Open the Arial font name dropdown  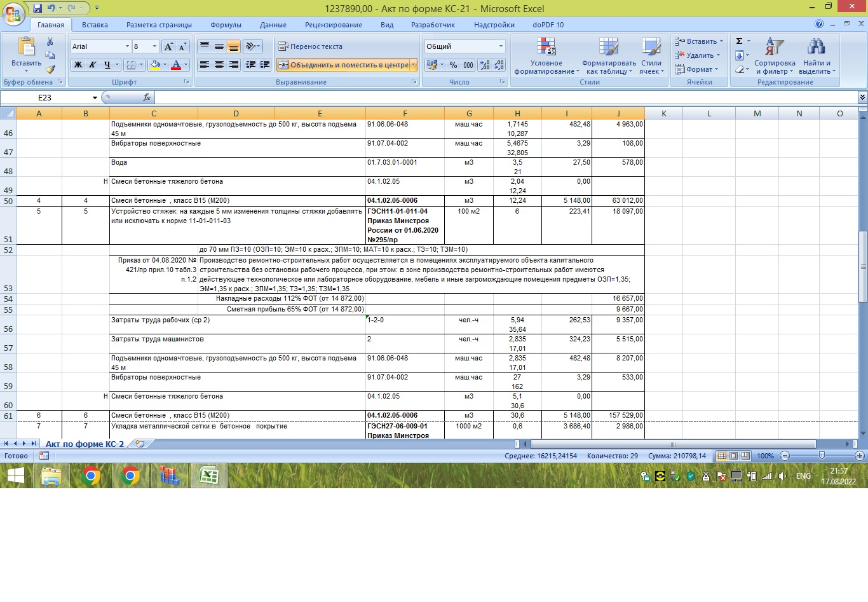127,46
